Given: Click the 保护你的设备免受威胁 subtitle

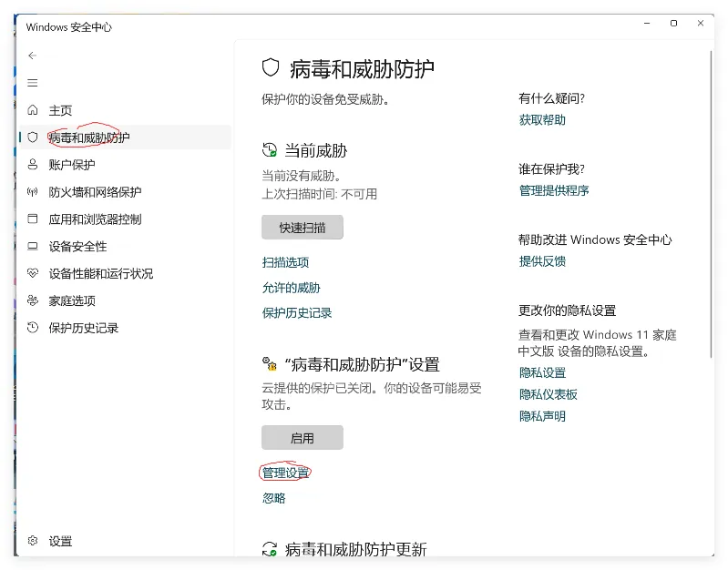Looking at the screenshot, I should (x=325, y=99).
